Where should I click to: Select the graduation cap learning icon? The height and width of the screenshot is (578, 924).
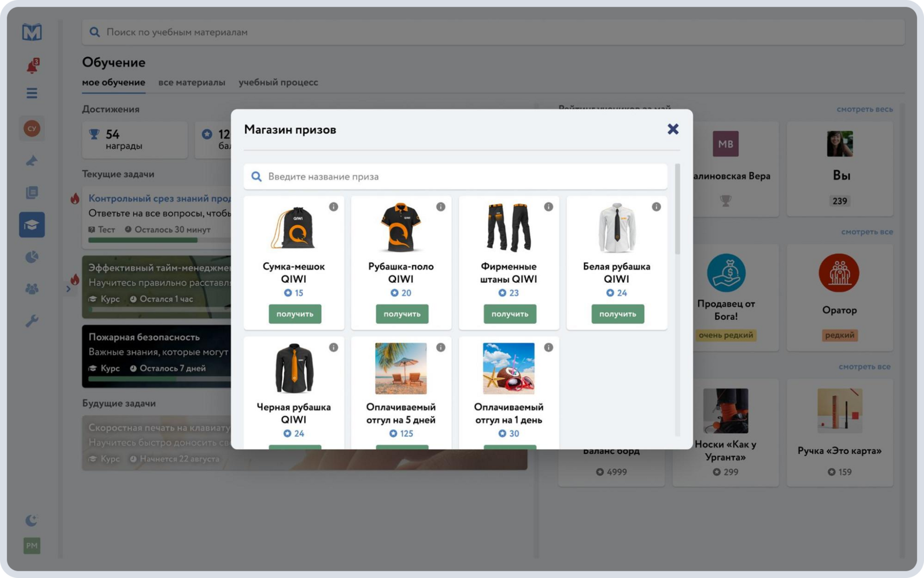tap(32, 225)
